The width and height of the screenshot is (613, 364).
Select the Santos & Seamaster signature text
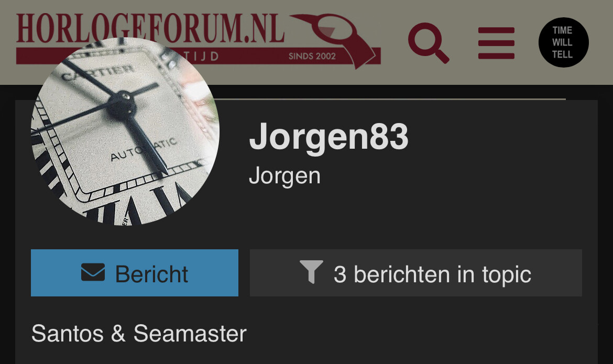pyautogui.click(x=139, y=334)
